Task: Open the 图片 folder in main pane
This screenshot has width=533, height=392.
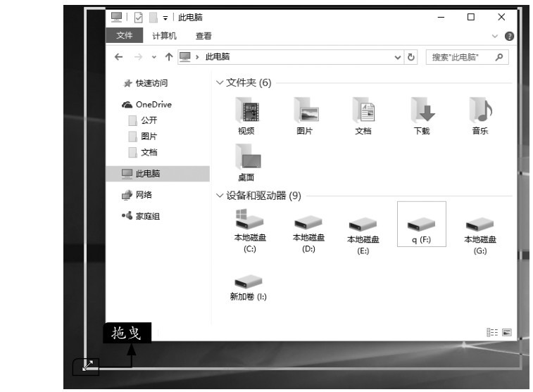Action: [305, 117]
